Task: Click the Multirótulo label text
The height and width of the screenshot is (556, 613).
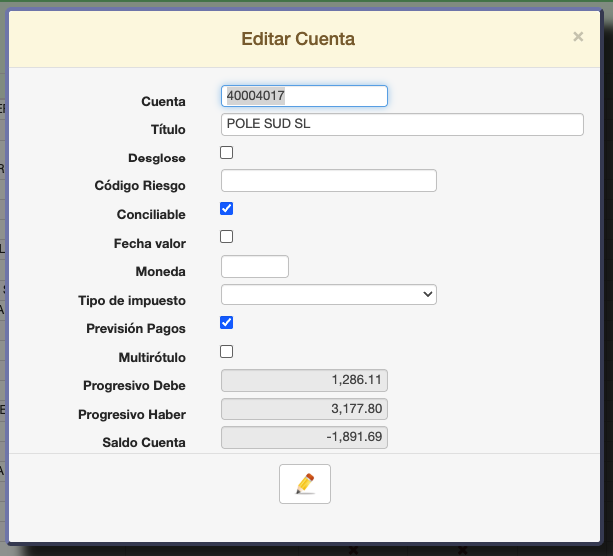Action: [x=152, y=357]
